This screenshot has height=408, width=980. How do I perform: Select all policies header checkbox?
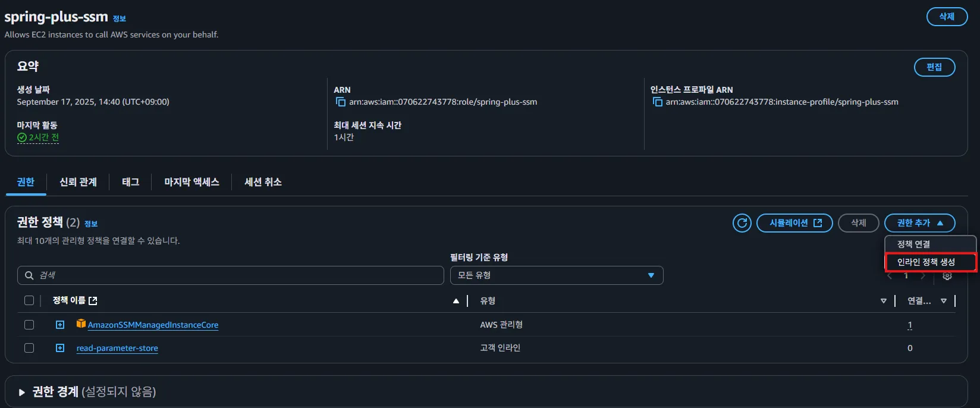coord(29,300)
